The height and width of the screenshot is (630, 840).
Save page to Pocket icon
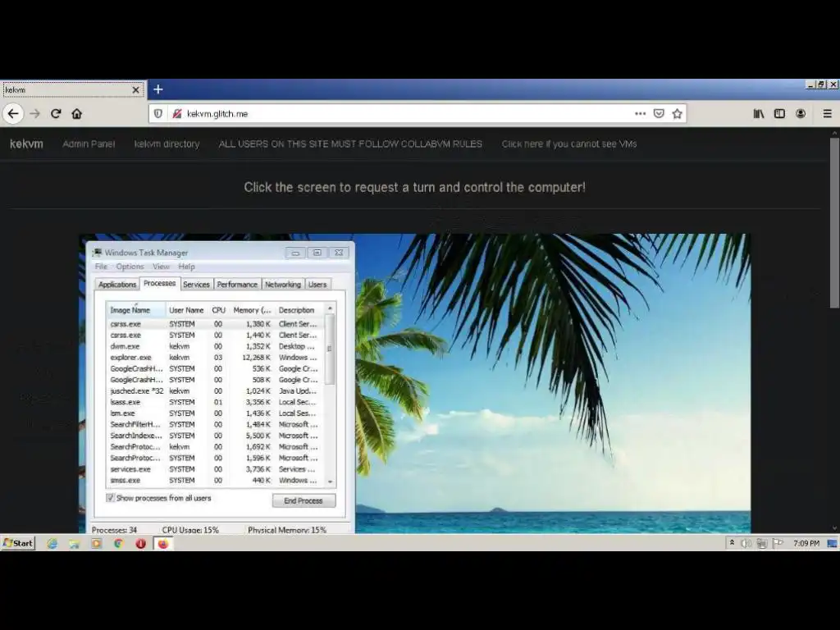coord(659,113)
